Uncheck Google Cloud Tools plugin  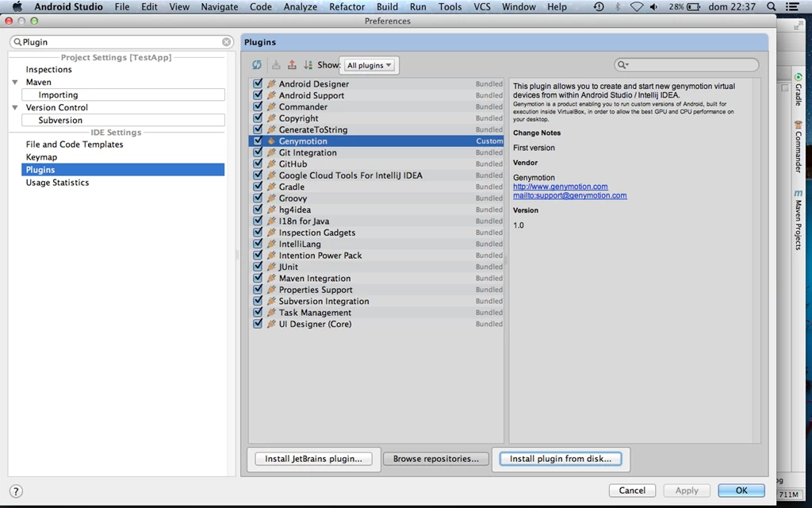pyautogui.click(x=258, y=175)
